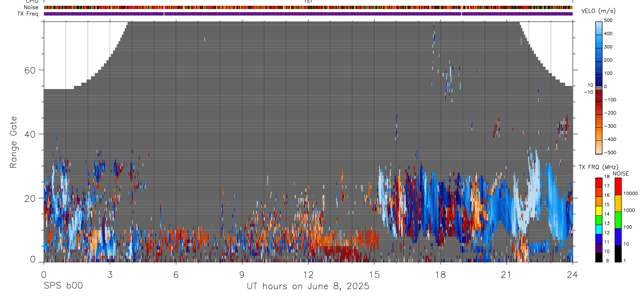The image size is (644, 297).
Task: Select the -300 velocity tick label
Action: (x=610, y=126)
